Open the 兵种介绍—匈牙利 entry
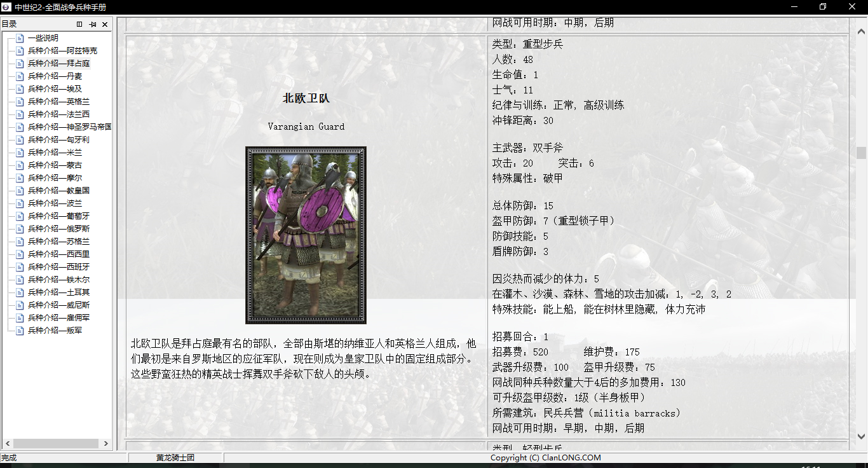The width and height of the screenshot is (868, 468). (59, 140)
